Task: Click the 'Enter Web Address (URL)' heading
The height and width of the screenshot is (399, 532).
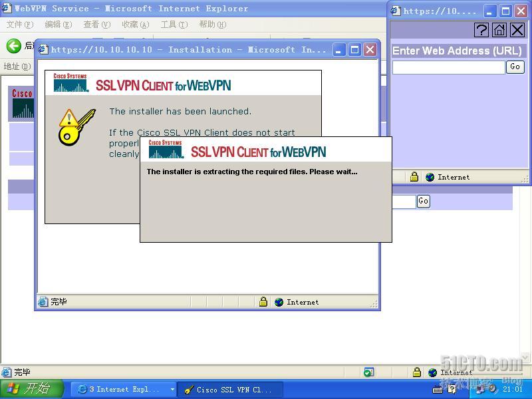Action: (x=457, y=51)
